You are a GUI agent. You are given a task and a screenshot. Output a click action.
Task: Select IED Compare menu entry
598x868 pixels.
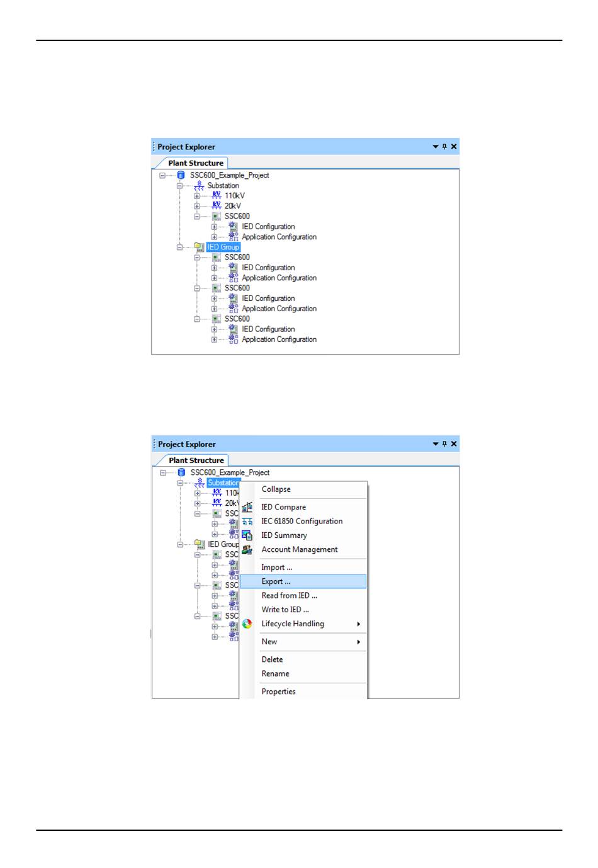pyautogui.click(x=303, y=507)
